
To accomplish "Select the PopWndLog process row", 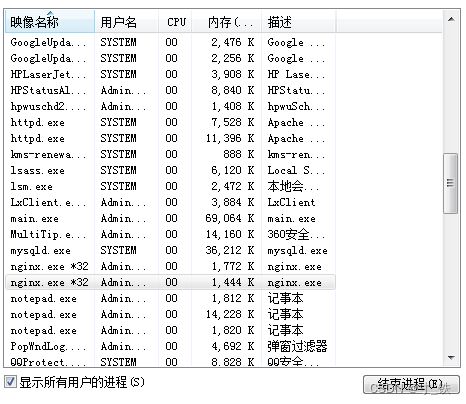I will point(170,346).
